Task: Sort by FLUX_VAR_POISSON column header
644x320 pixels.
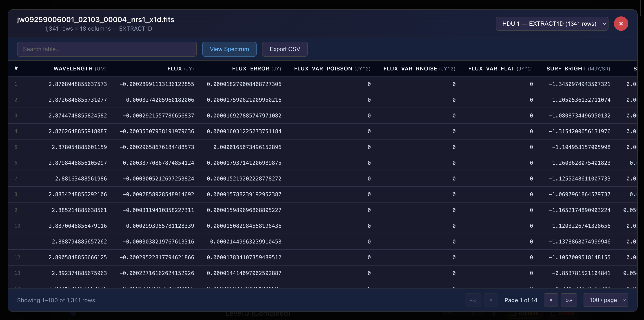Action: (x=332, y=69)
